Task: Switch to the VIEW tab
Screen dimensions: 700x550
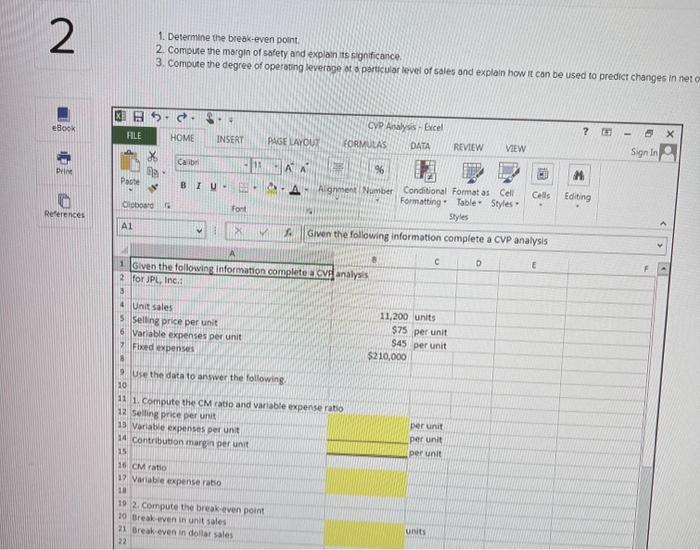Action: (515, 148)
